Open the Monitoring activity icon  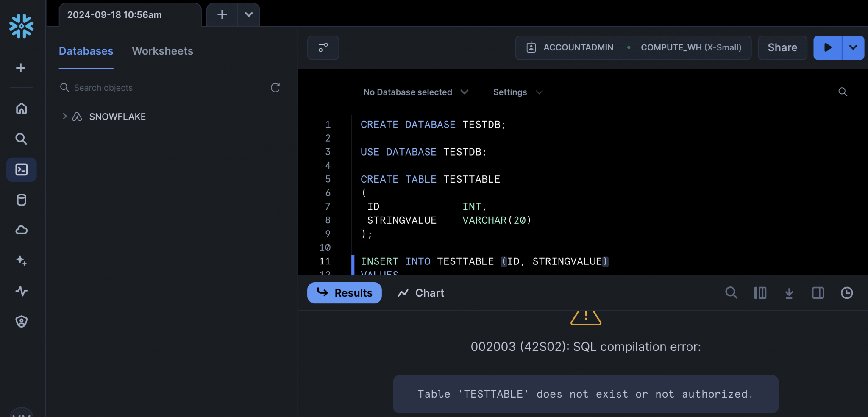coord(22,291)
